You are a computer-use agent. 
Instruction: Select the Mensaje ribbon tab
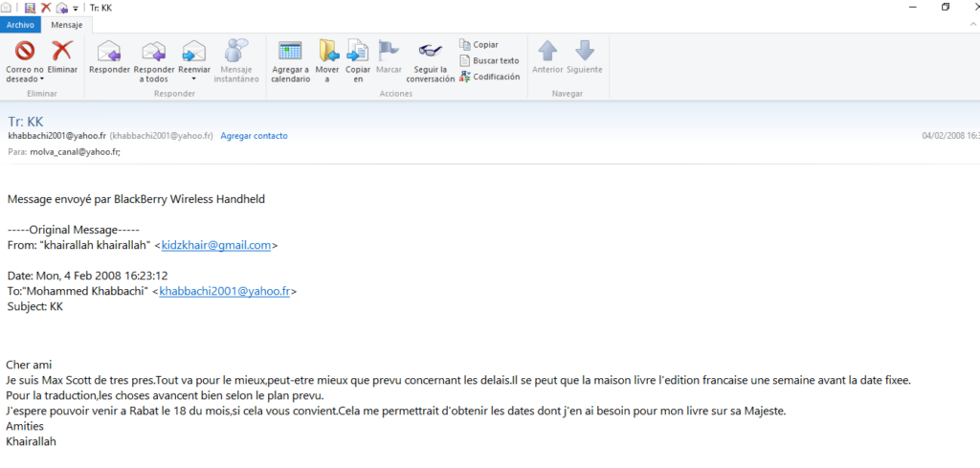65,26
